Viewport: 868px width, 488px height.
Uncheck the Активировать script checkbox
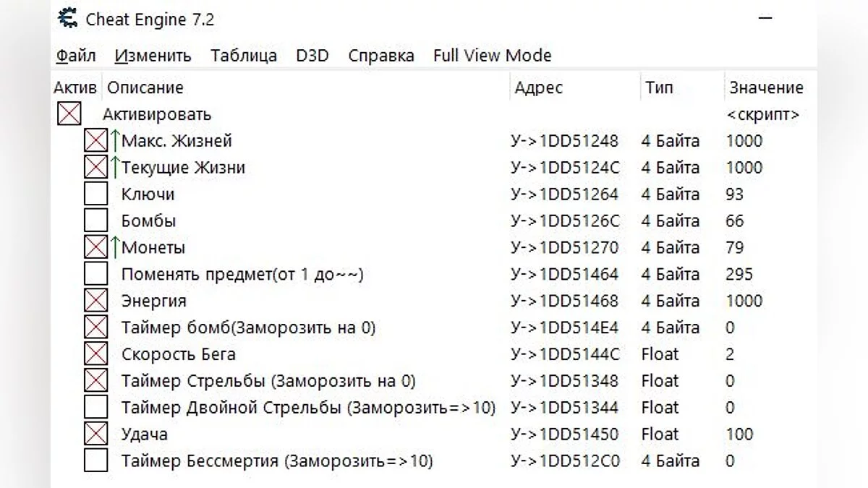pos(69,114)
